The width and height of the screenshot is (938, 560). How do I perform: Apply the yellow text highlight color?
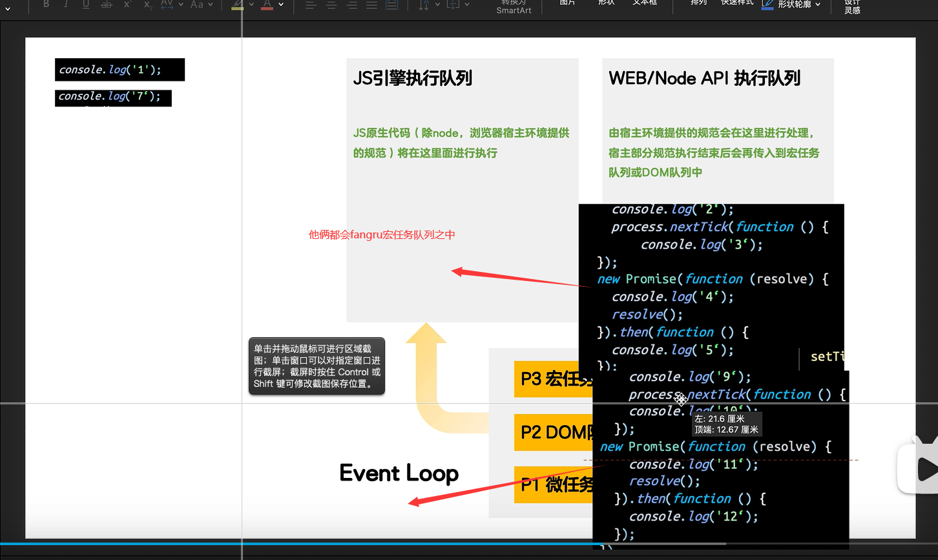pyautogui.click(x=237, y=5)
